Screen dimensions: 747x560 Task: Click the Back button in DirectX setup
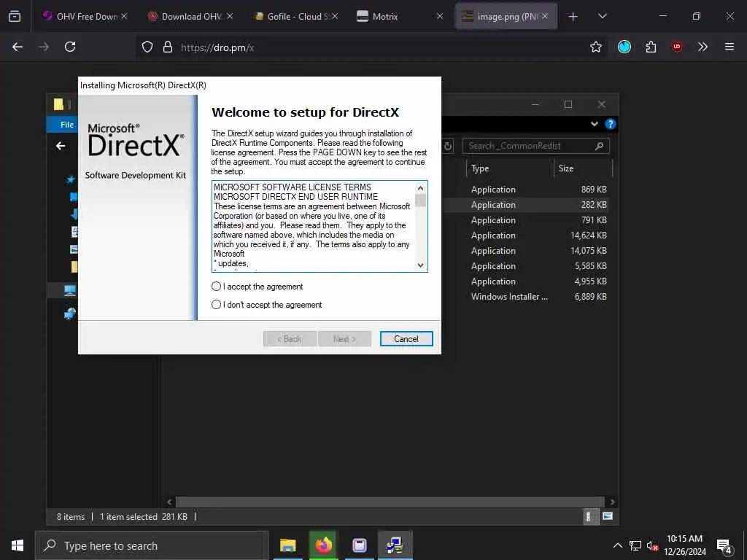290,338
